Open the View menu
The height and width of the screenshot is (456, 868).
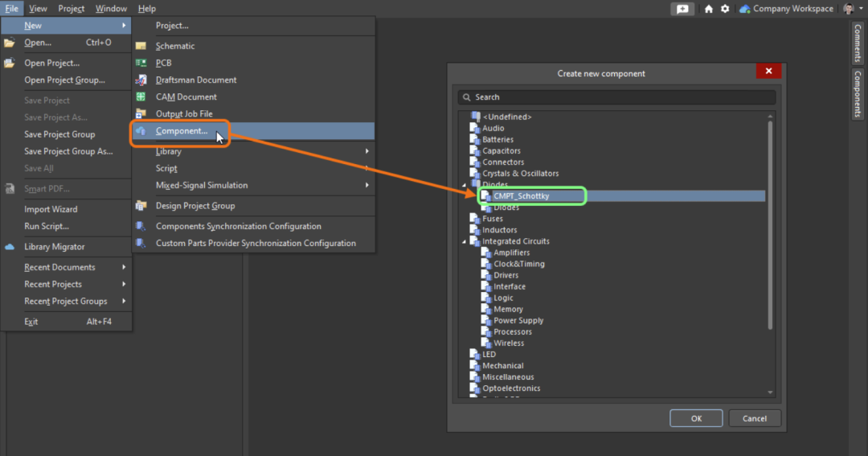tap(38, 9)
